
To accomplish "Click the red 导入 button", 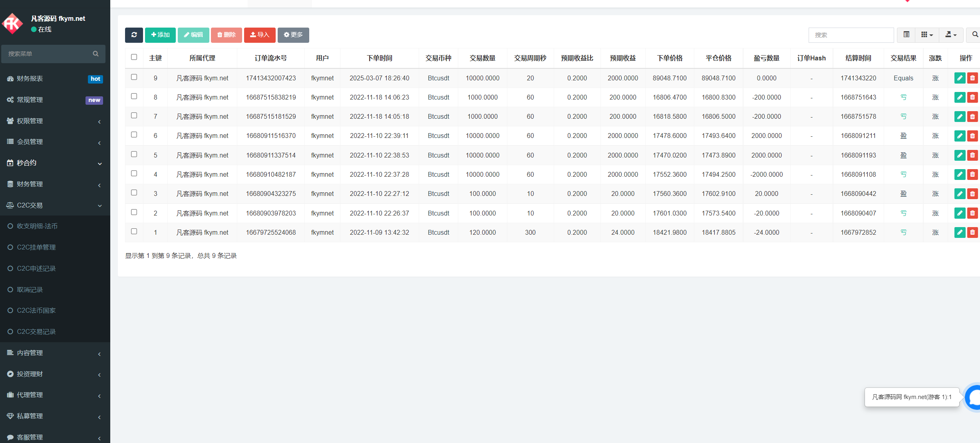I will 260,35.
